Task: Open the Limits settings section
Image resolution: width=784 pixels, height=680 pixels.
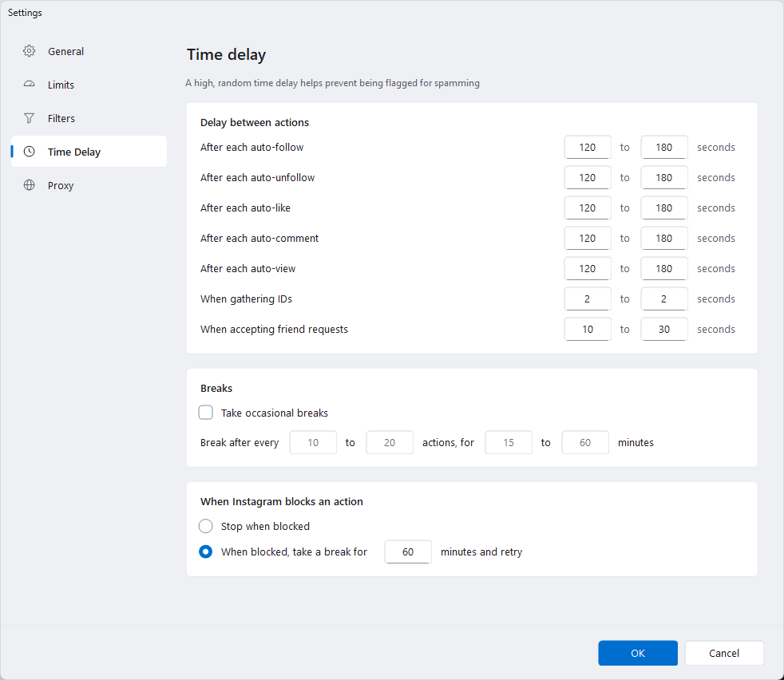Action: (89, 85)
